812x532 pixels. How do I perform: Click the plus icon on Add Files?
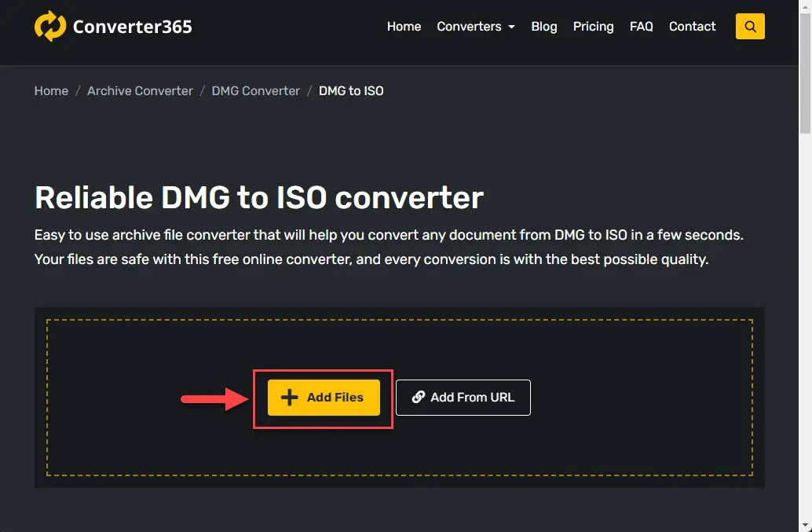click(290, 398)
